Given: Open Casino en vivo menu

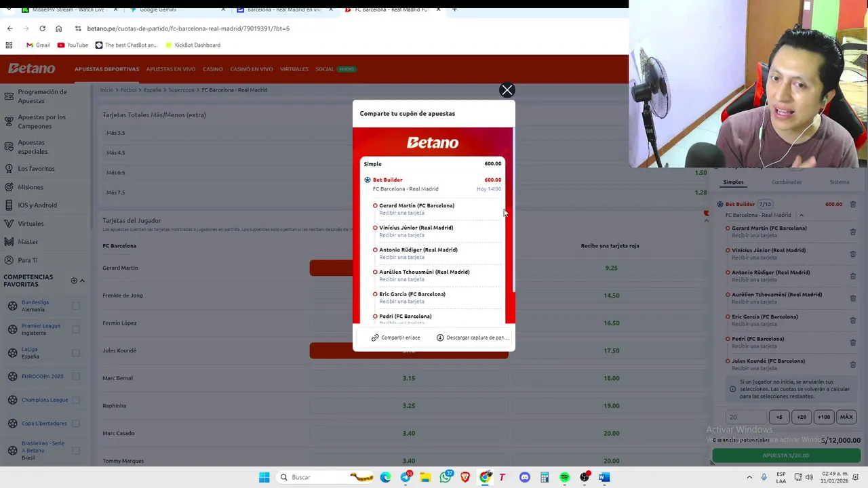Looking at the screenshot, I should click(252, 69).
